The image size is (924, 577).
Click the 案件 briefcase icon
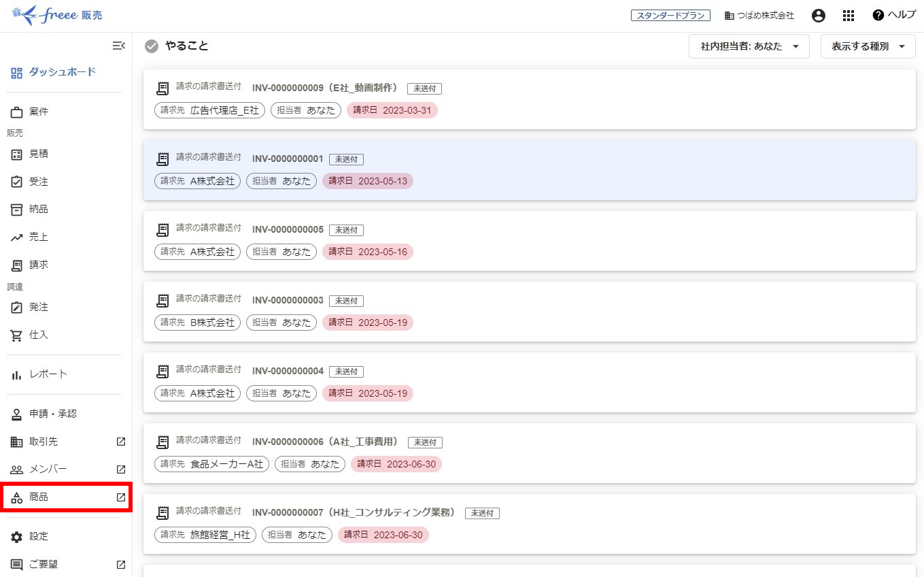click(17, 112)
